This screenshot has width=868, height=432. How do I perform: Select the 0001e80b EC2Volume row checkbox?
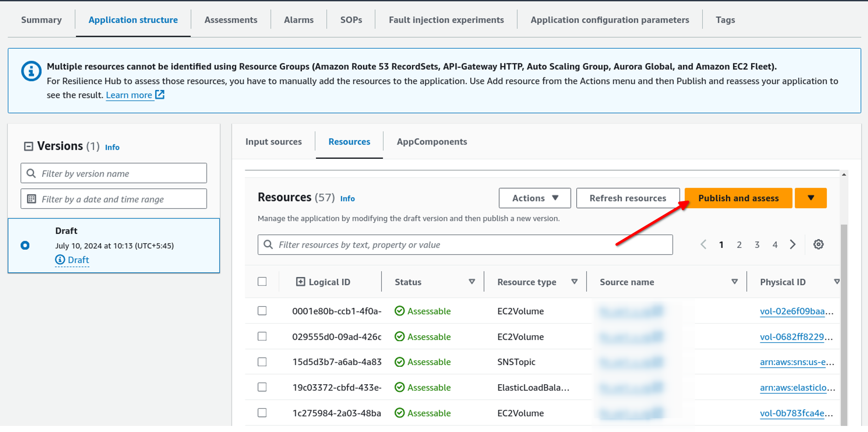coord(262,311)
